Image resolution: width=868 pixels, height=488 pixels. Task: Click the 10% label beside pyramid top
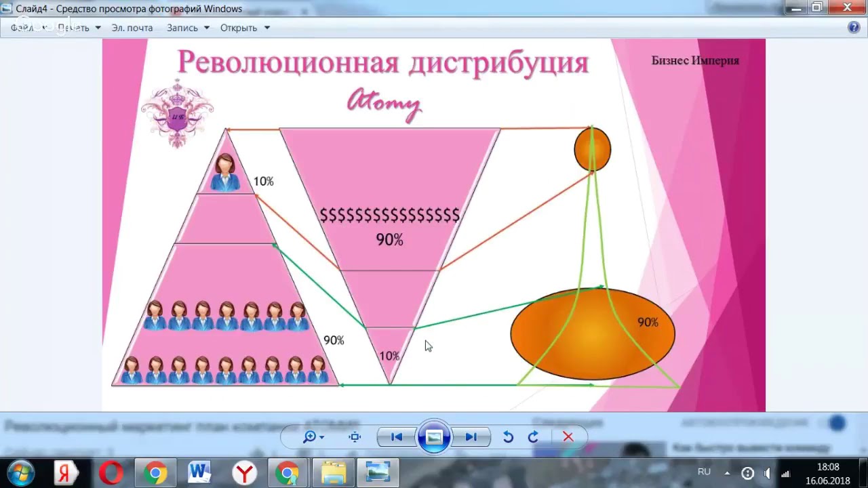click(x=263, y=182)
